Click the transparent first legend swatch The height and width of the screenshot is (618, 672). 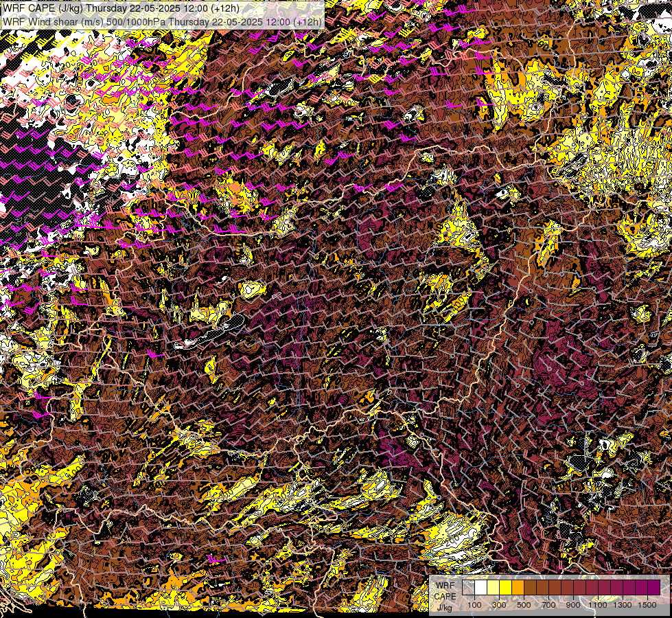[x=468, y=587]
